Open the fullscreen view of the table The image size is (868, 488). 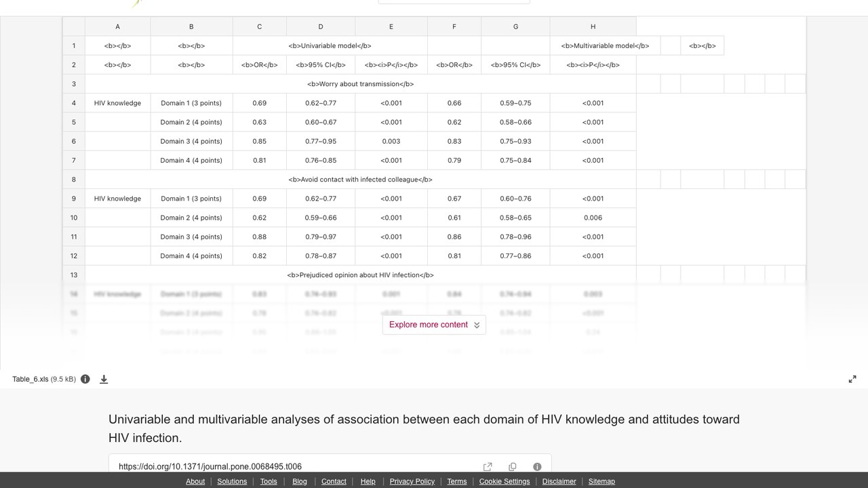point(852,379)
